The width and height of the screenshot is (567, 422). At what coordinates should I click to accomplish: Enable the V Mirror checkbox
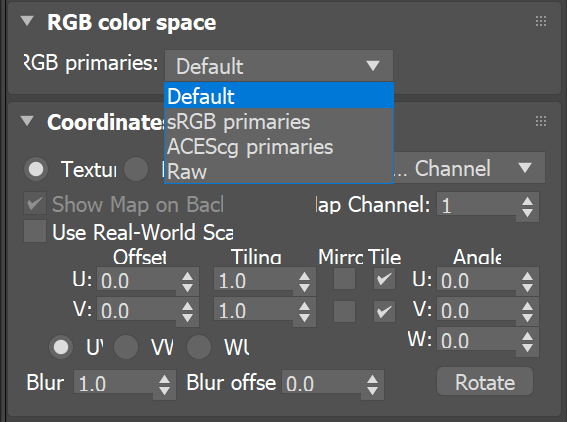[x=344, y=311]
